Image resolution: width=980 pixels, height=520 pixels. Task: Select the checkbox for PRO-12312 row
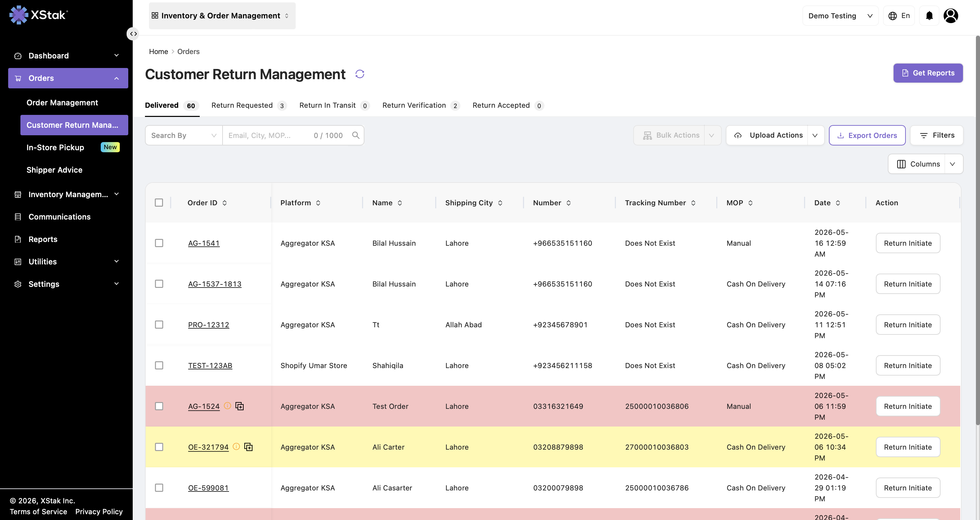(x=159, y=325)
